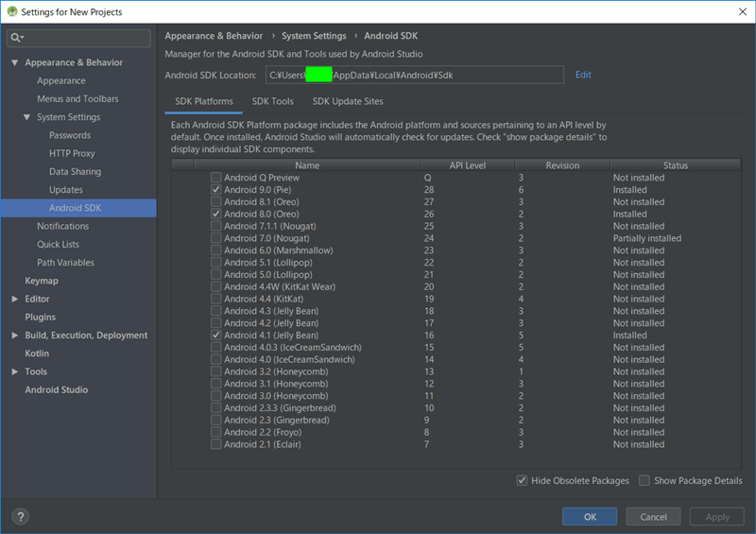Image resolution: width=756 pixels, height=534 pixels.
Task: Open Data Sharing settings
Action: coord(76,171)
